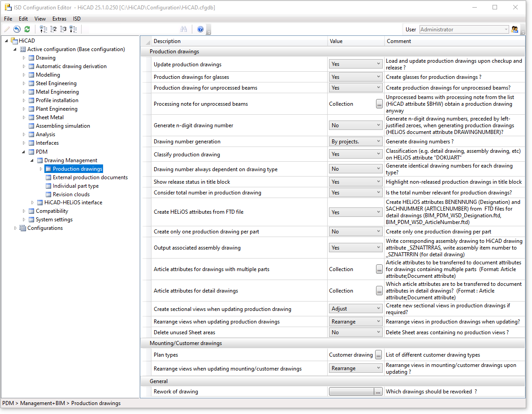Click the binoculars search icon
Image resolution: width=532 pixels, height=414 pixels.
pyautogui.click(x=184, y=29)
